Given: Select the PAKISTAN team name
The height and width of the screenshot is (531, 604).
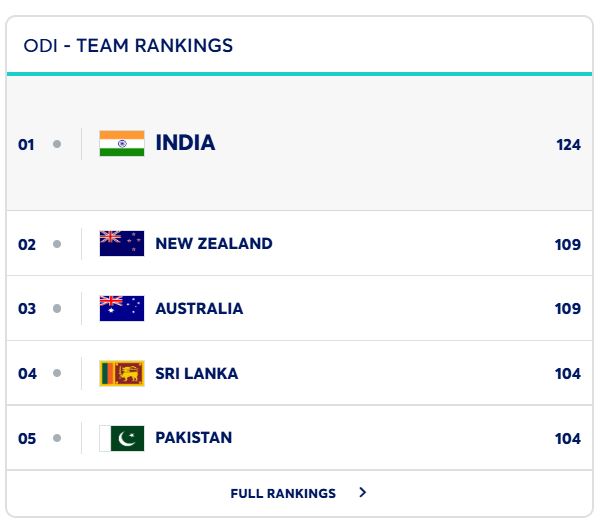Looking at the screenshot, I should tap(193, 438).
